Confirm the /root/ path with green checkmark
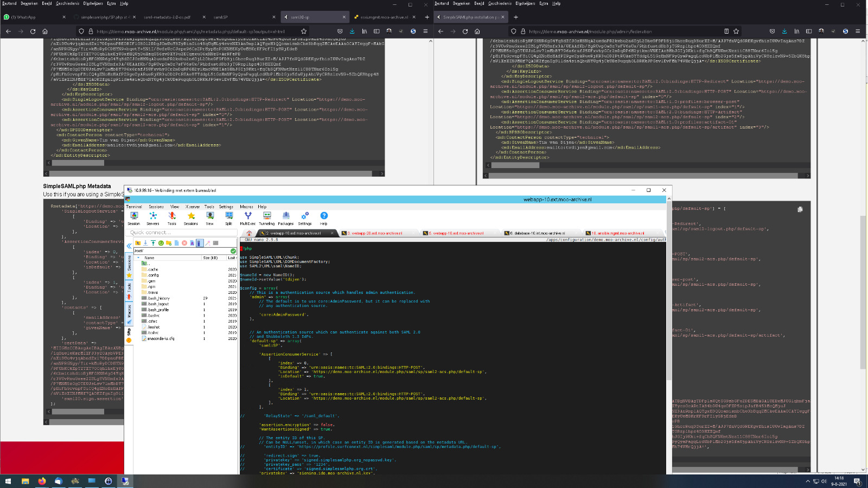The image size is (868, 488). pyautogui.click(x=233, y=251)
